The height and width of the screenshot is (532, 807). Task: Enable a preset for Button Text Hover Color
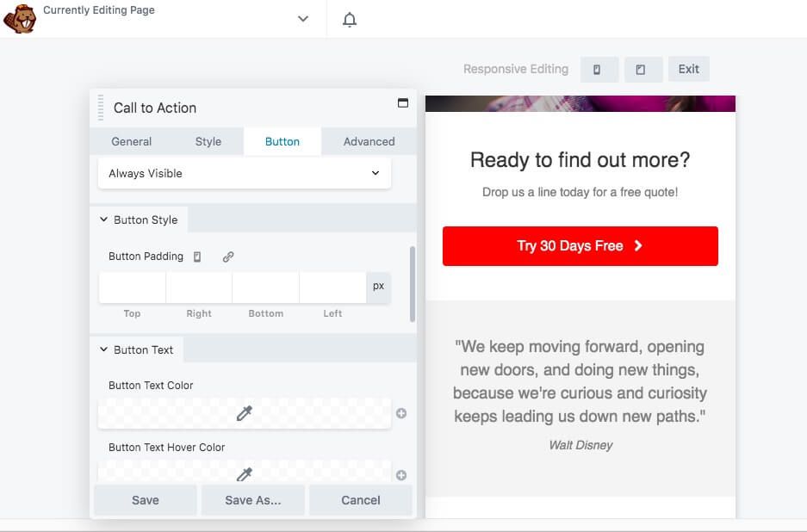pyautogui.click(x=401, y=474)
